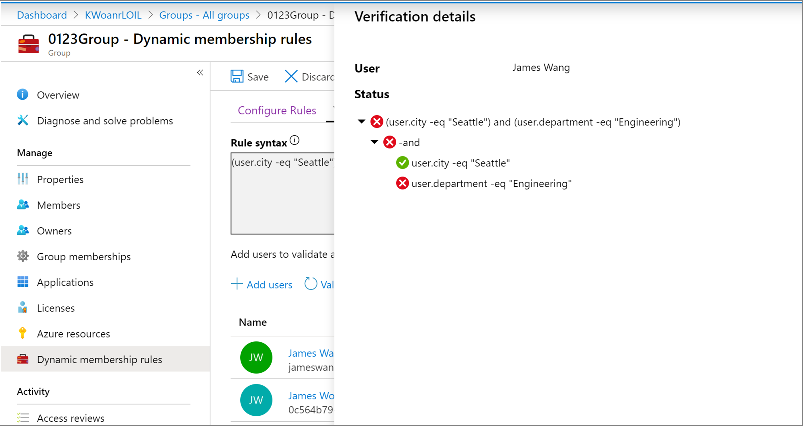Click the Overview info icon
803x426 pixels.
[23, 95]
